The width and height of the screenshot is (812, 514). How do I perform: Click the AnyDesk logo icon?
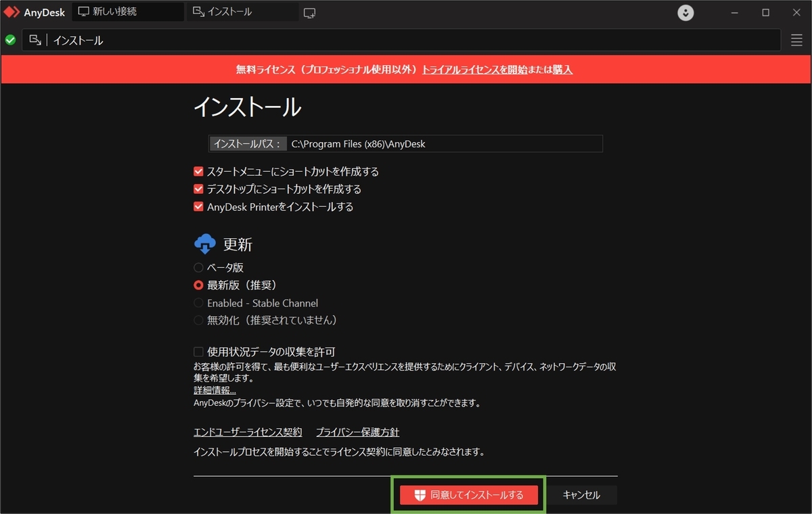tap(12, 12)
